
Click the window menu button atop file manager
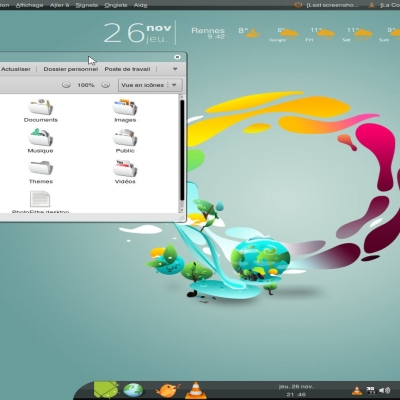(x=177, y=57)
